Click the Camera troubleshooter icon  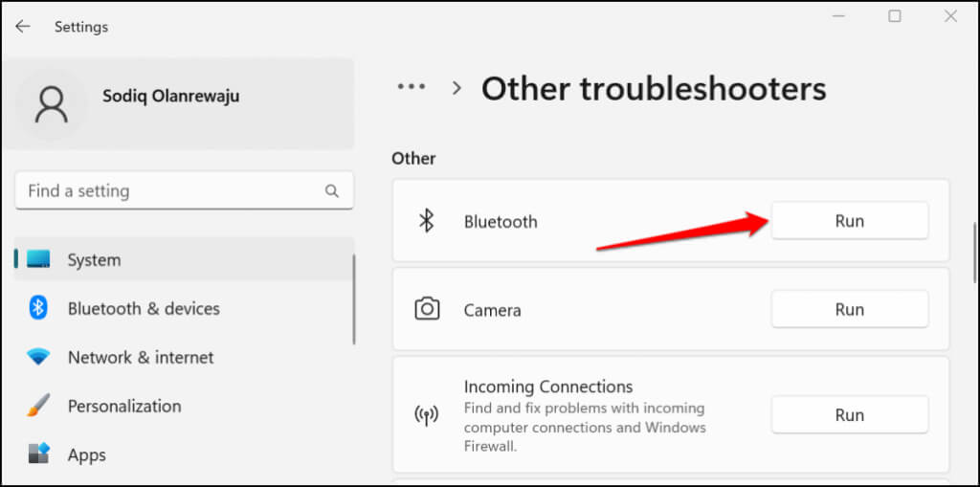(427, 309)
